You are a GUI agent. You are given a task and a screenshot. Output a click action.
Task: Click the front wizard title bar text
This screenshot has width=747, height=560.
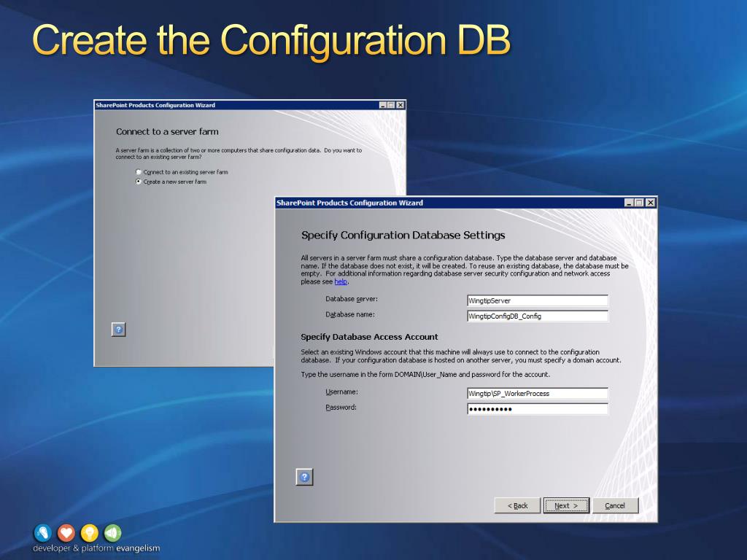click(x=349, y=203)
